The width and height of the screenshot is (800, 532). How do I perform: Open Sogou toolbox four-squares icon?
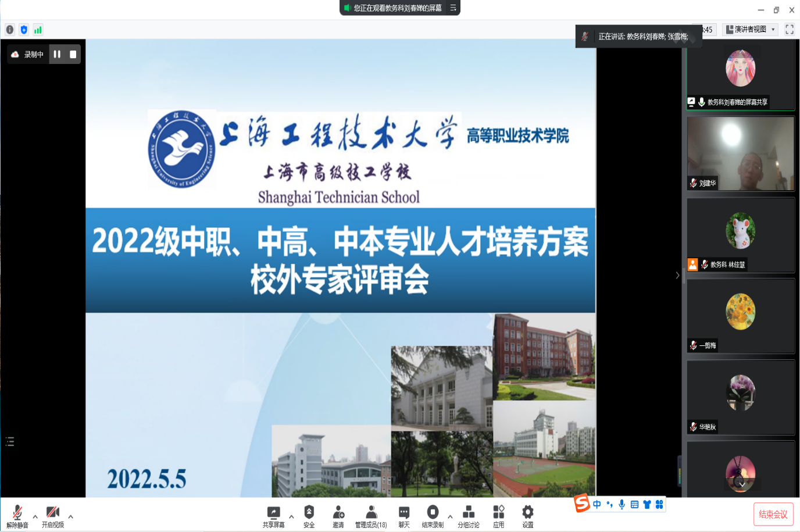pos(659,504)
